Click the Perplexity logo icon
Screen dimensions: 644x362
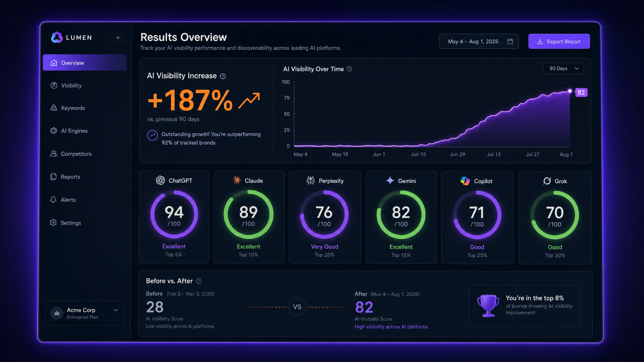pos(310,180)
